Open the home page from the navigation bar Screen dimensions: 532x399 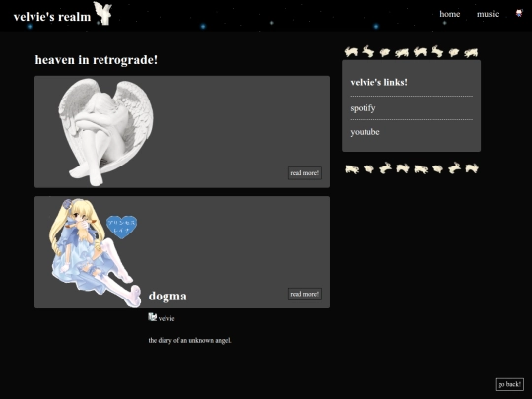tap(450, 14)
